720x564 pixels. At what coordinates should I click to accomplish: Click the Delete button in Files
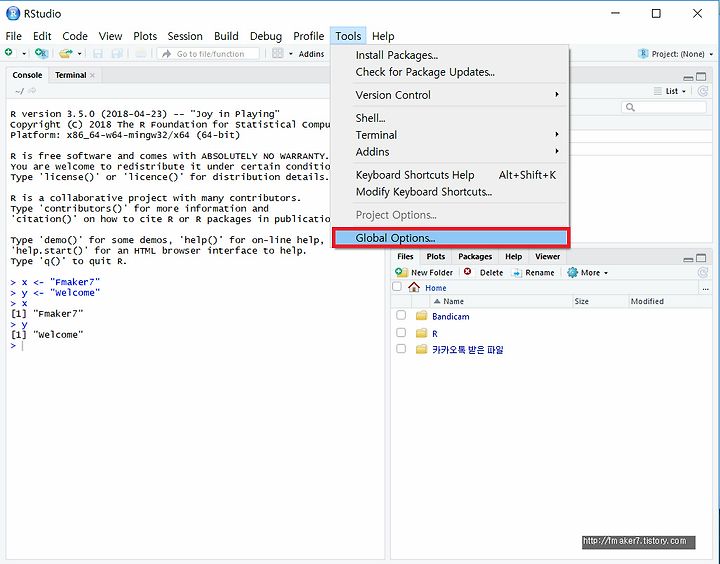(484, 272)
